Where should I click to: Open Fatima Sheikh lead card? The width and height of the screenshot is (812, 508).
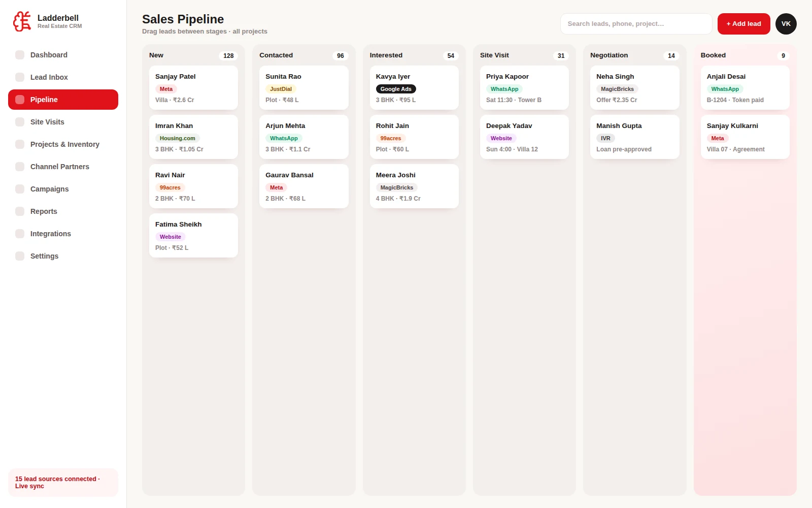(193, 235)
